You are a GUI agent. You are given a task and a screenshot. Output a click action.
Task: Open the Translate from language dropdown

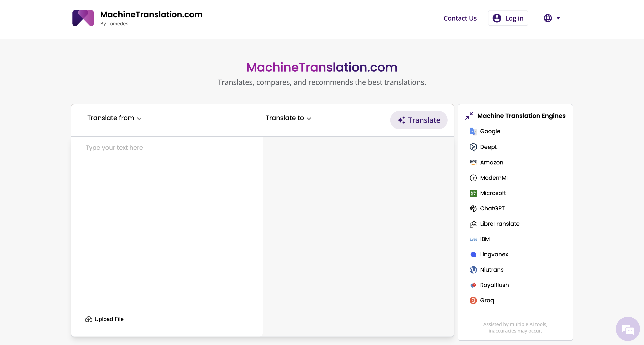coord(114,118)
